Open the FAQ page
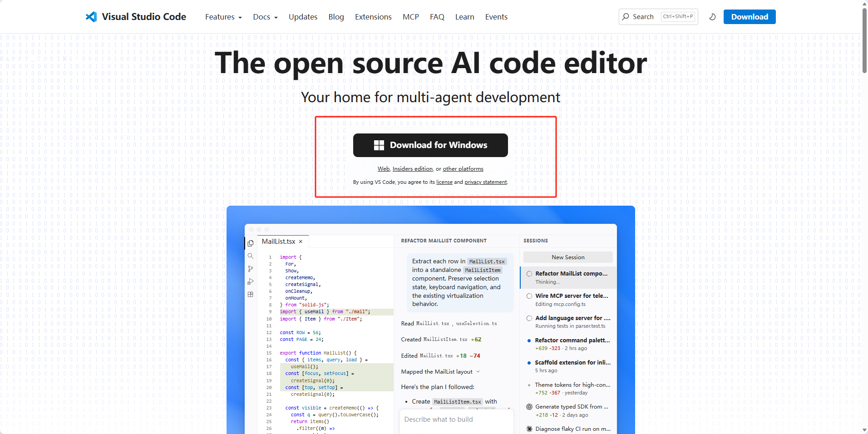 [x=437, y=17]
